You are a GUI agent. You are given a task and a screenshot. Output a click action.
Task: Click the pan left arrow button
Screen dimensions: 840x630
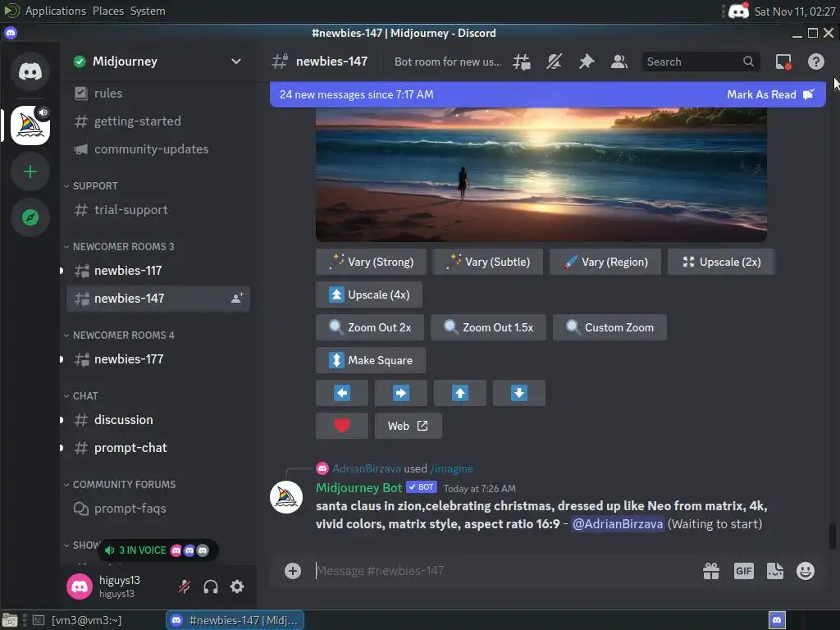(342, 393)
